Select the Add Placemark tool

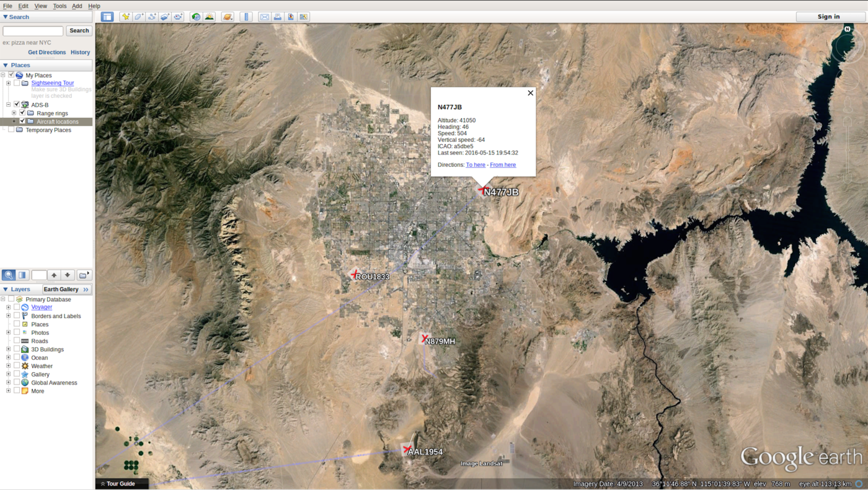click(x=125, y=16)
